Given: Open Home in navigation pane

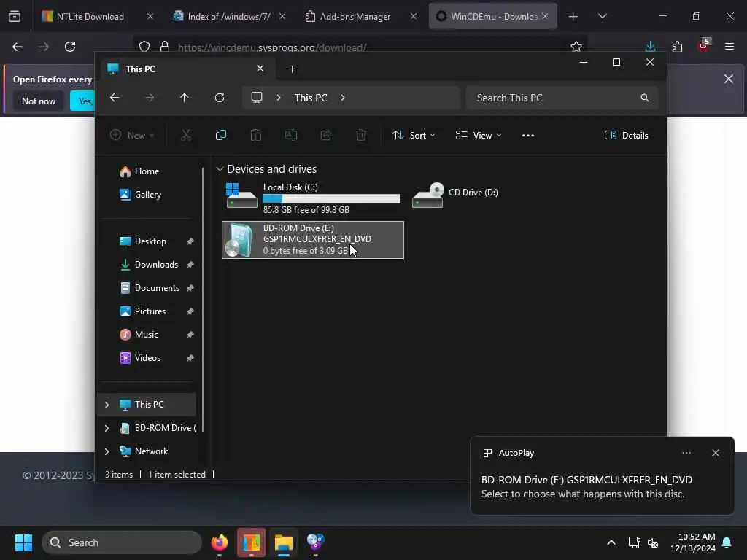Looking at the screenshot, I should pyautogui.click(x=147, y=171).
